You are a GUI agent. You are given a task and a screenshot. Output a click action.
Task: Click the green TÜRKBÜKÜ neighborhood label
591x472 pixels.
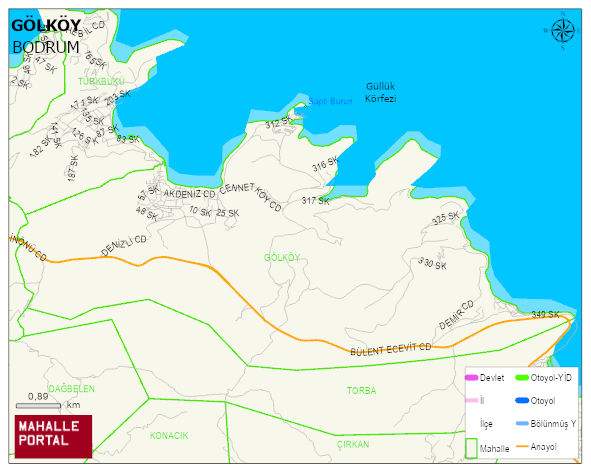click(x=101, y=81)
